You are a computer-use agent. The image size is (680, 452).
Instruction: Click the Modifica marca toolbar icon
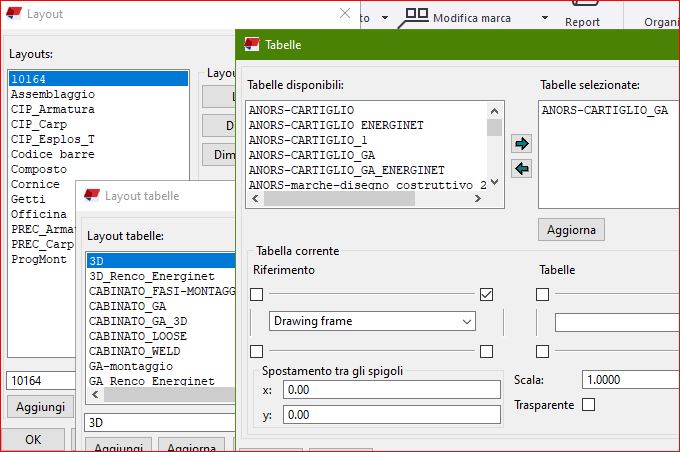pyautogui.click(x=417, y=17)
